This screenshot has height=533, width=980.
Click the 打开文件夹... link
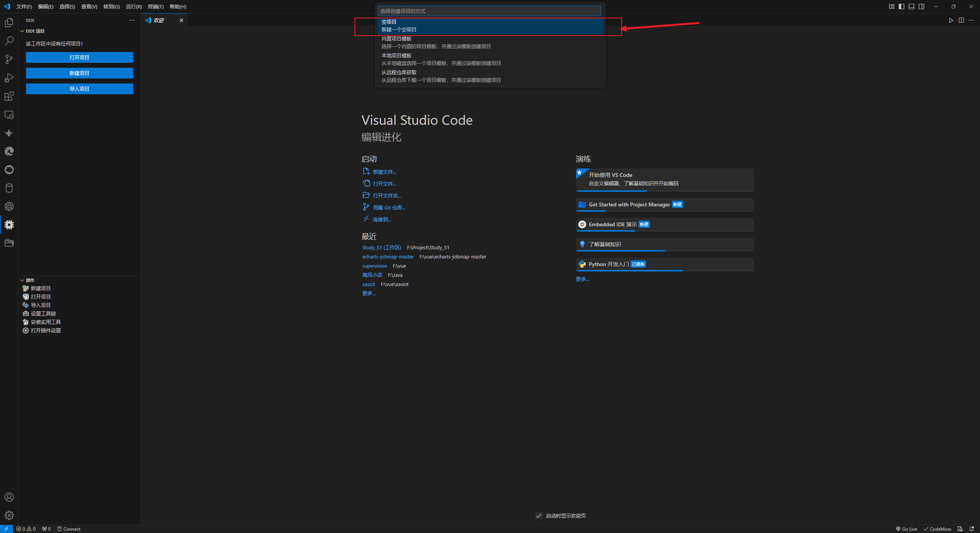387,196
